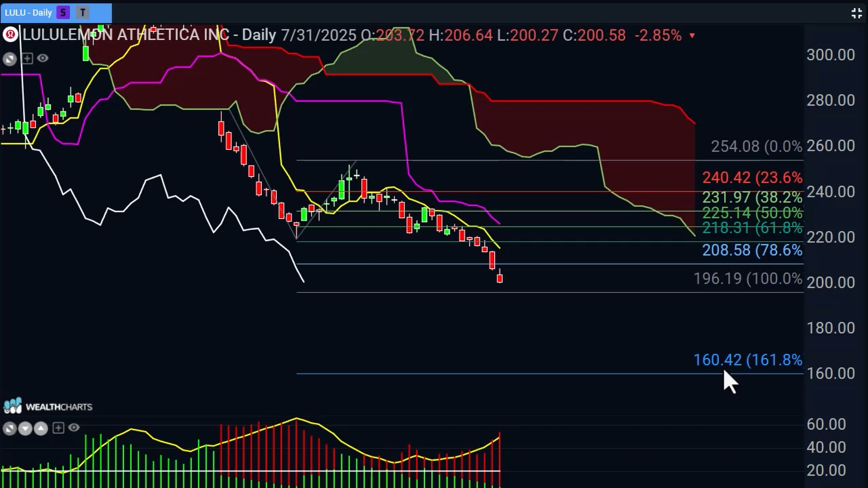This screenshot has height=488, width=868.
Task: Click the 300.00 price axis label
Action: (x=830, y=55)
